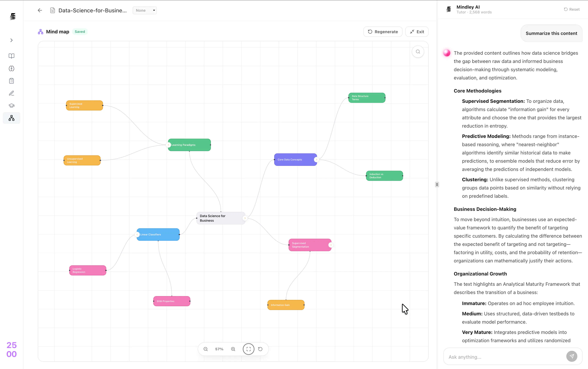588x369 pixels.
Task: Click the Business Decision-Making heading
Action: click(485, 209)
